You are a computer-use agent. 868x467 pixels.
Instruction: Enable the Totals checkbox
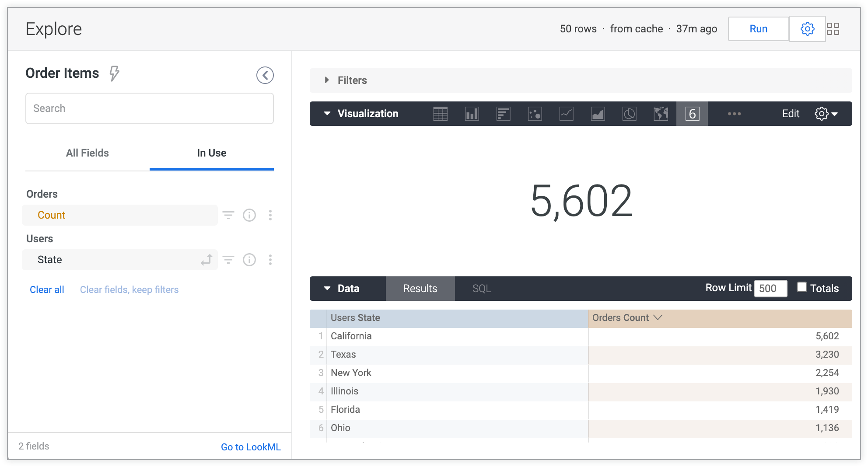pyautogui.click(x=802, y=287)
